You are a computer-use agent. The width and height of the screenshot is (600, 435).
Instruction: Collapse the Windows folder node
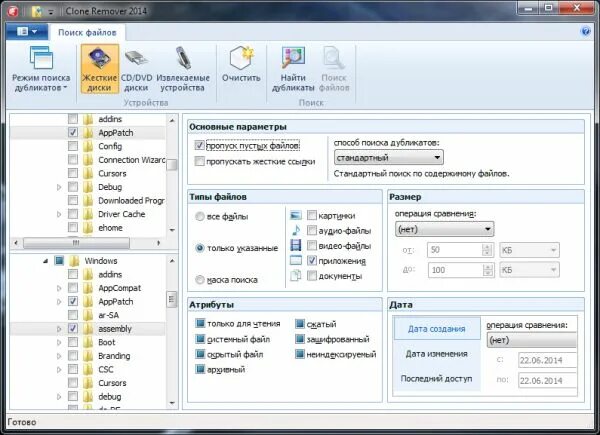[46, 261]
